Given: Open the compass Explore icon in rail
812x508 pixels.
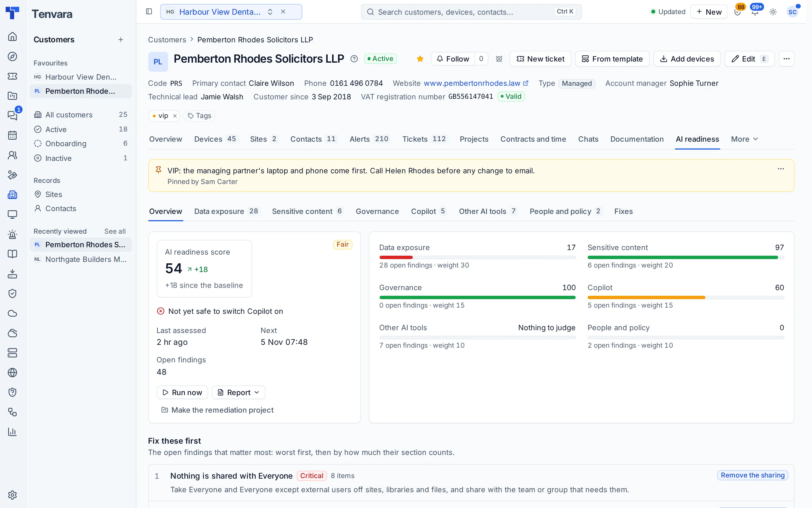Looking at the screenshot, I should pyautogui.click(x=12, y=56).
